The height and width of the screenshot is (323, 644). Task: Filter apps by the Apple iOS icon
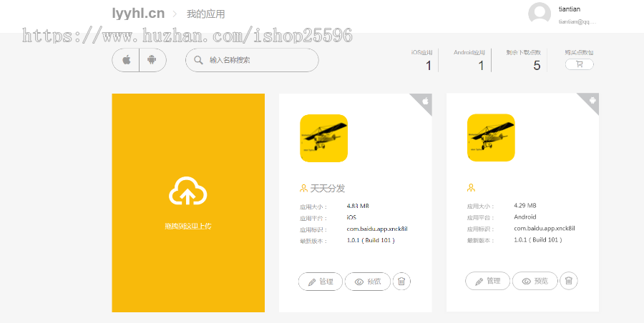click(x=126, y=60)
